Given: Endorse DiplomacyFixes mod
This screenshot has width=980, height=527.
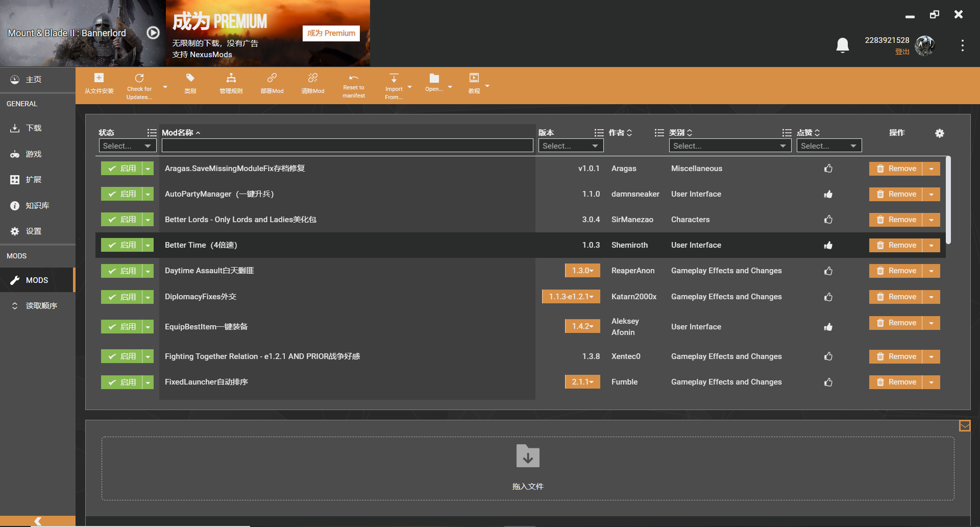Looking at the screenshot, I should (828, 297).
